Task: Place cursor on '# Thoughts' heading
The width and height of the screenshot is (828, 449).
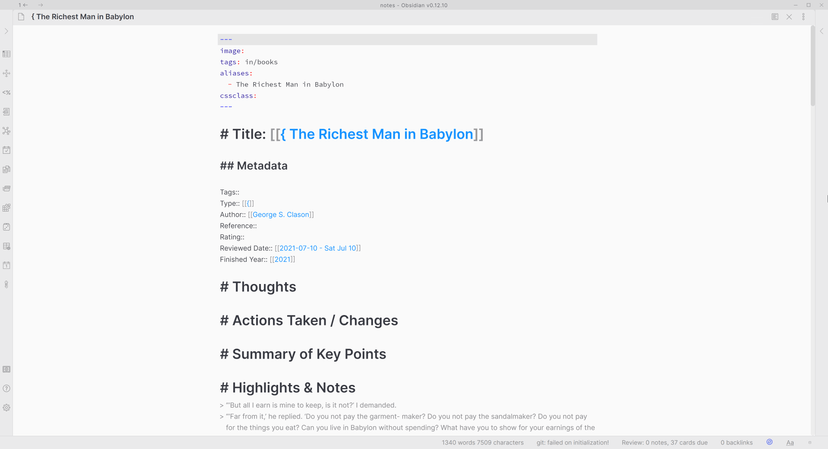Action: tap(258, 287)
